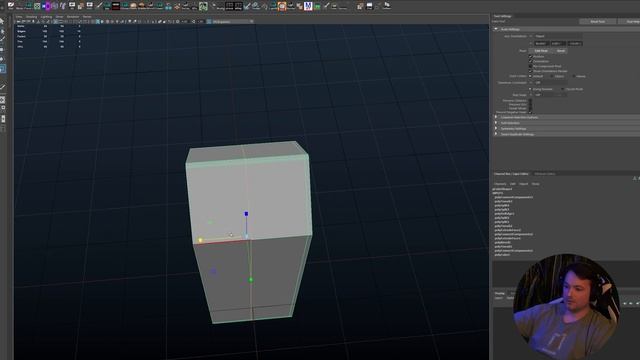The image size is (640, 360).
Task: Select the World radio button
Action: coord(574,76)
